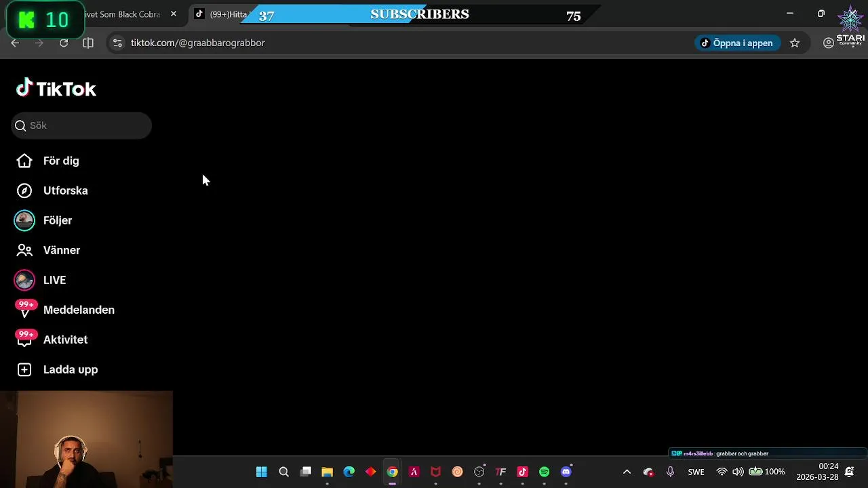This screenshot has height=488, width=868.
Task: Open the notification bell in the tray
Action: click(849, 472)
